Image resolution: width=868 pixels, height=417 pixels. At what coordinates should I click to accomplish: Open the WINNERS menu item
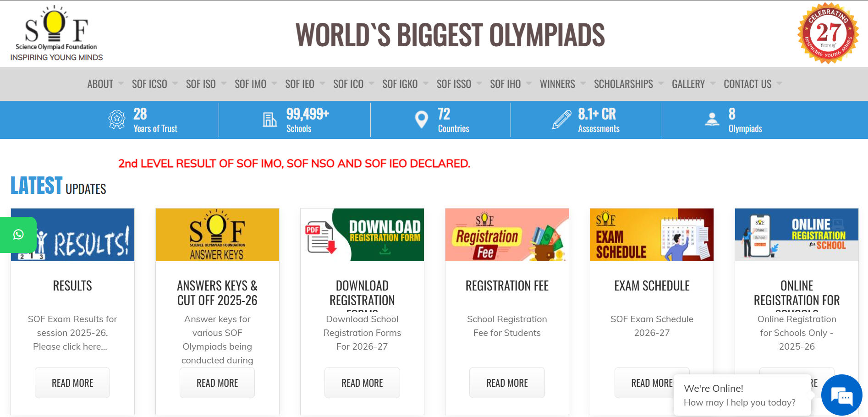click(x=557, y=84)
